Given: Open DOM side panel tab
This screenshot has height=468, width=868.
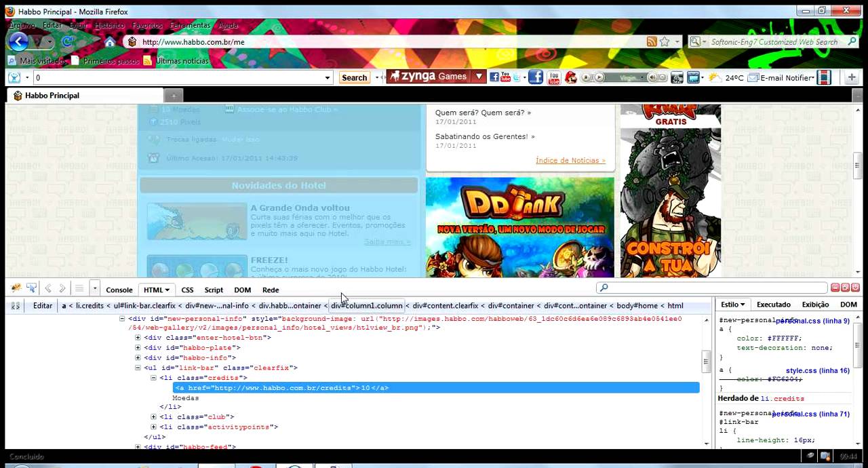Looking at the screenshot, I should coord(848,305).
